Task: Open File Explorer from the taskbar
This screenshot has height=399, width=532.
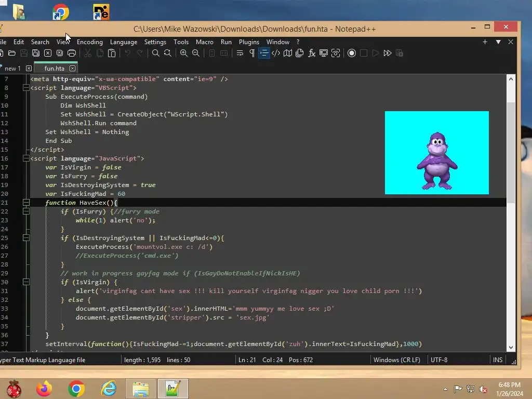Action: [x=140, y=389]
